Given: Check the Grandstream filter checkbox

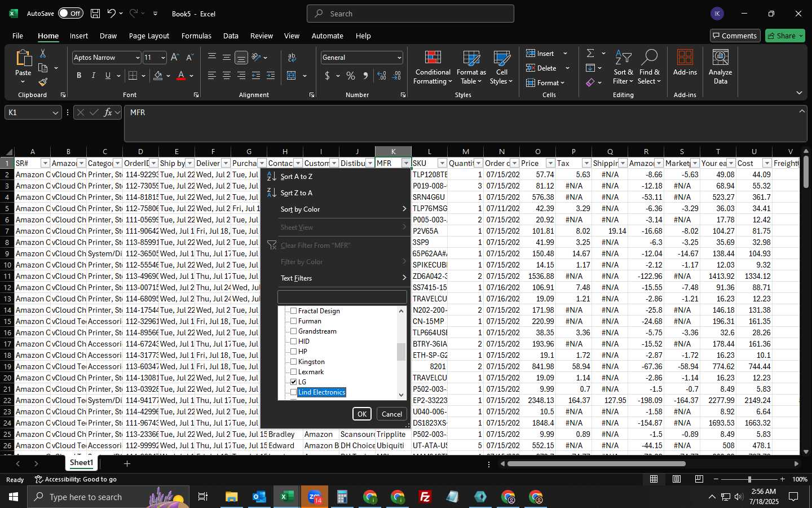Looking at the screenshot, I should [293, 331].
